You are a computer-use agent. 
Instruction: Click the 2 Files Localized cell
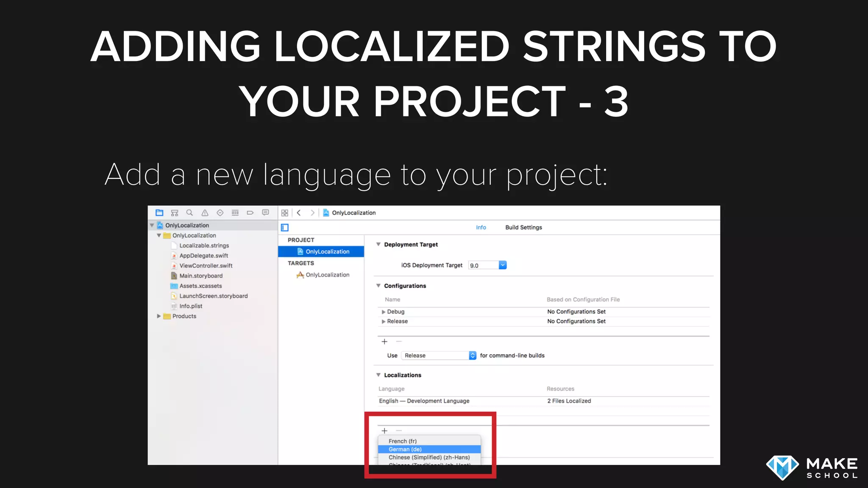(x=569, y=401)
